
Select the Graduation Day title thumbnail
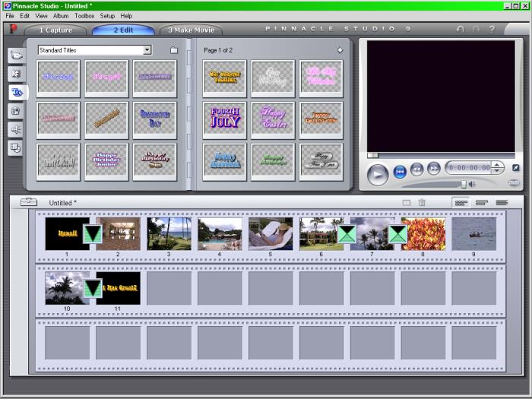(155, 120)
